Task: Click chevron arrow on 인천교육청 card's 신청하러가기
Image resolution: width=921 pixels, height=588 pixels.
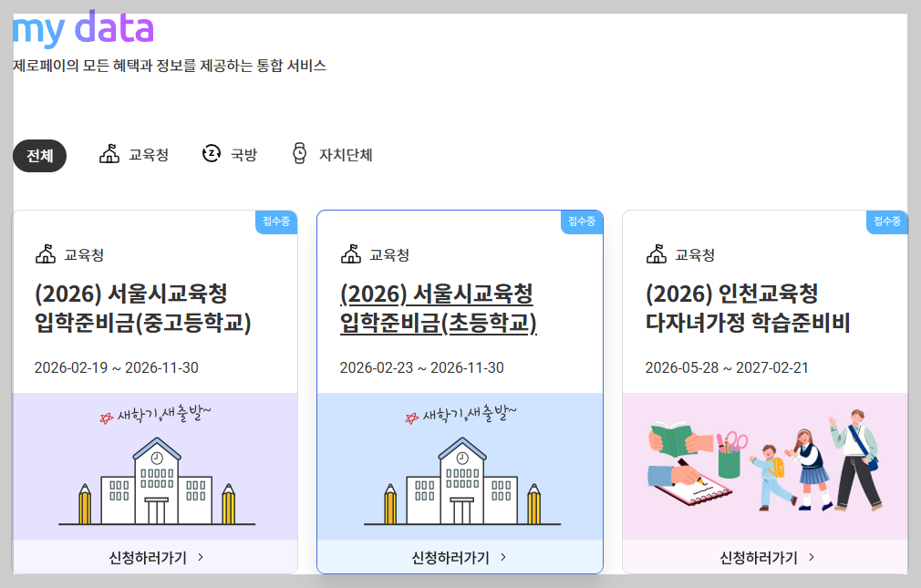Action: (x=812, y=557)
